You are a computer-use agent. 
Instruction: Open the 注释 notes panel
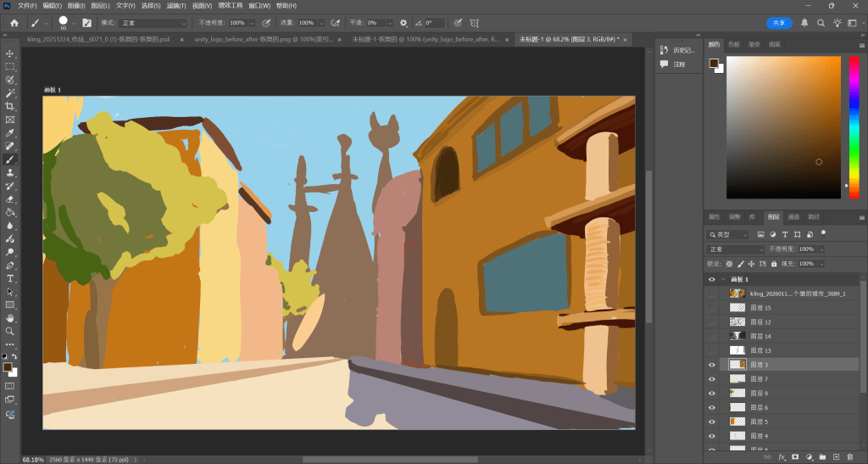coord(665,64)
